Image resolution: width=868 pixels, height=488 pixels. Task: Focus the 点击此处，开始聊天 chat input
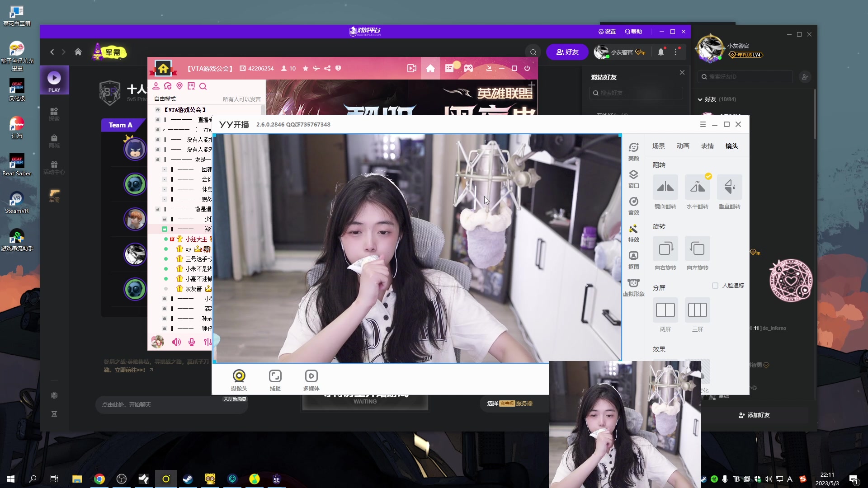[172, 405]
